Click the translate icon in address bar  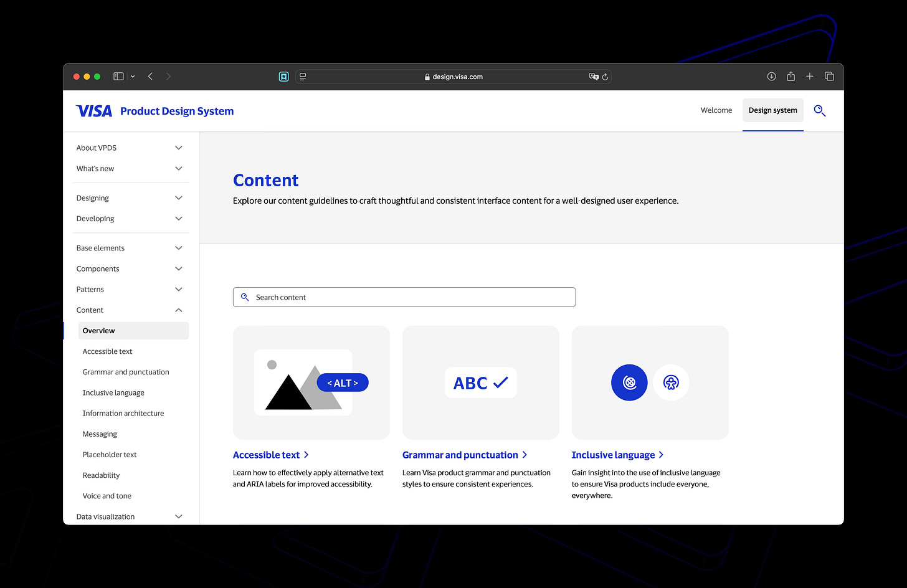tap(593, 77)
